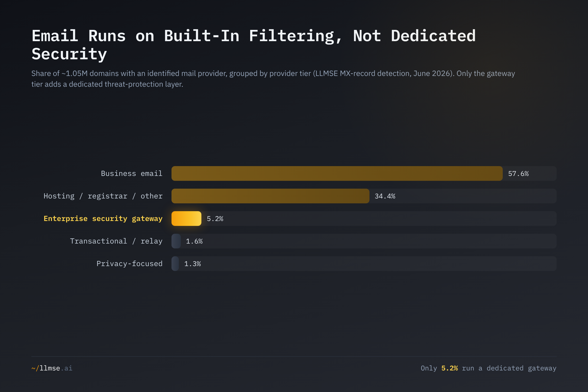Click the 34.4% value label

[x=385, y=196]
